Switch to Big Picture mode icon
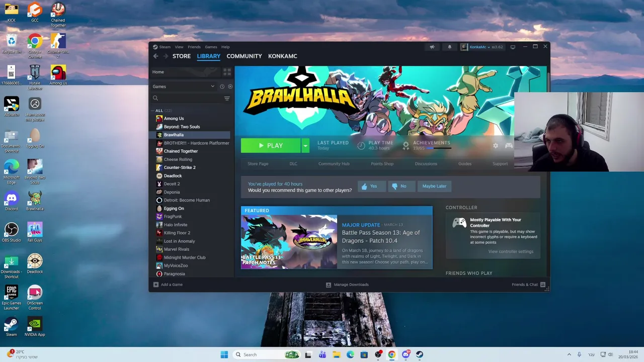Screen dimensions: 644x362 (x=513, y=47)
